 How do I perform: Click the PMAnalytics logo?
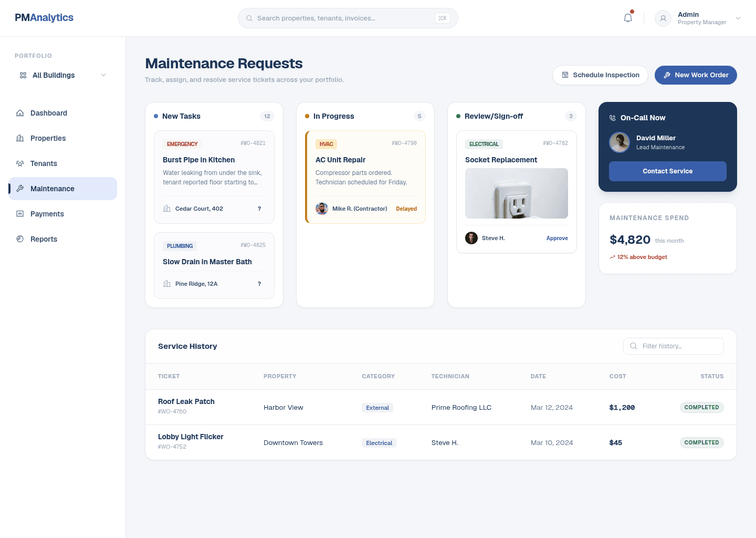coord(44,17)
